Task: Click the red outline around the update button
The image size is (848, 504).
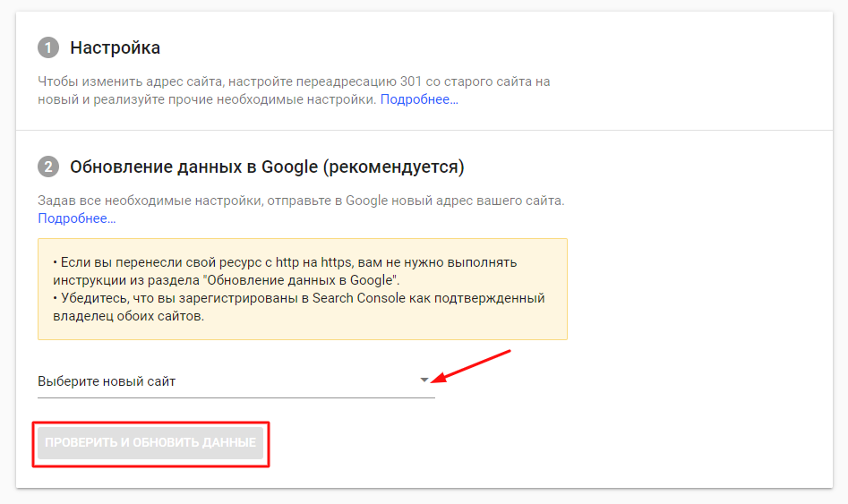Action: pyautogui.click(x=151, y=423)
